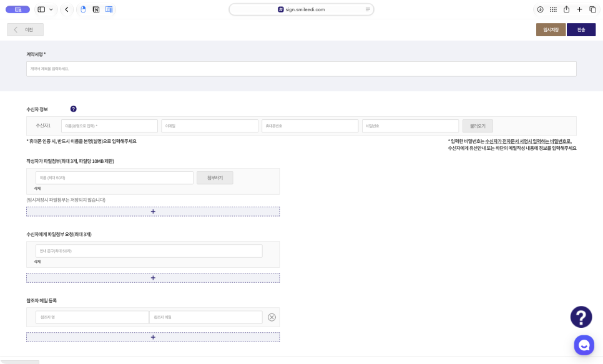
Task: Click the attachment file name input
Action: coord(115,178)
